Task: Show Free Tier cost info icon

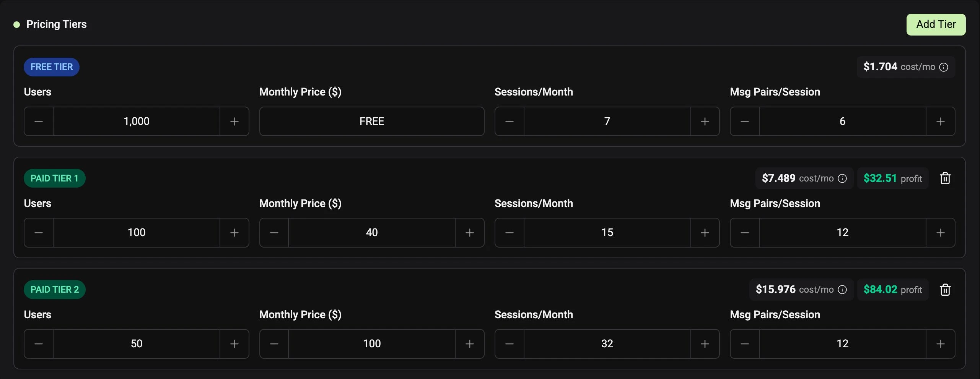Action: pos(944,67)
